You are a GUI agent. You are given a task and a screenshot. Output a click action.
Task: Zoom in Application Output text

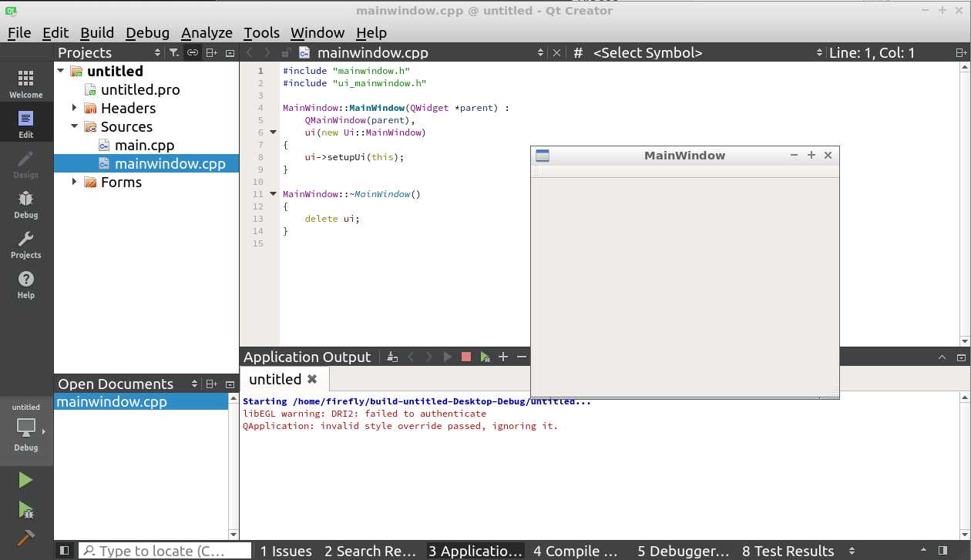[503, 357]
